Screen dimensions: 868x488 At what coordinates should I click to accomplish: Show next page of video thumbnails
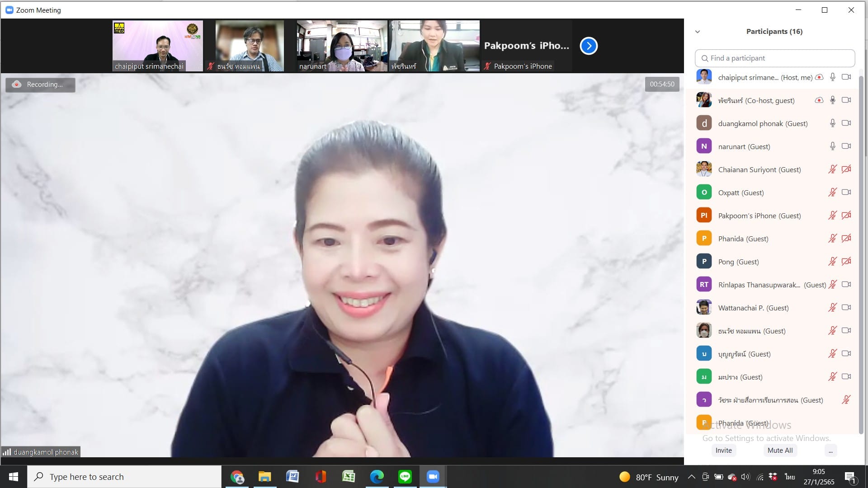[x=589, y=46]
